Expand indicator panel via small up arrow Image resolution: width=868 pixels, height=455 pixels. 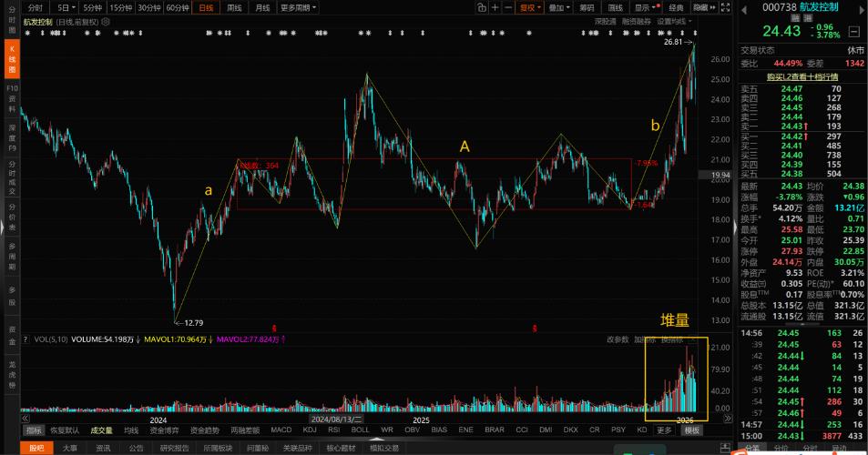[376, 439]
